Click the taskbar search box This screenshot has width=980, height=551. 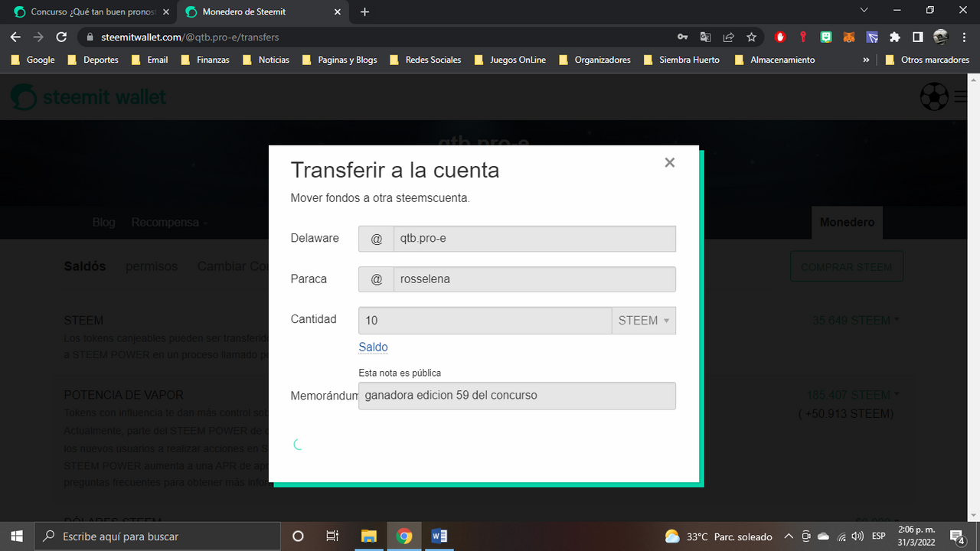pos(158,536)
